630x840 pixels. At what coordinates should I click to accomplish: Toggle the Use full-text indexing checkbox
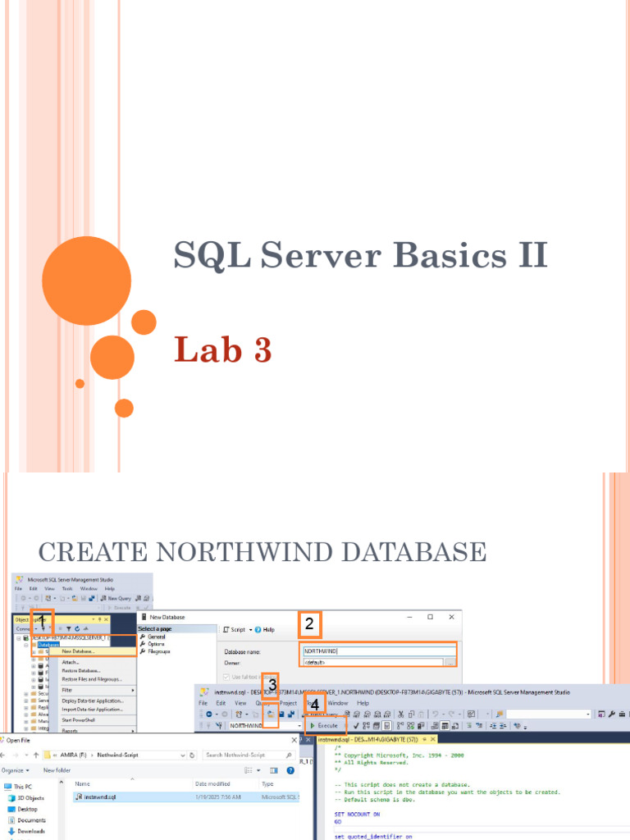coord(226,677)
